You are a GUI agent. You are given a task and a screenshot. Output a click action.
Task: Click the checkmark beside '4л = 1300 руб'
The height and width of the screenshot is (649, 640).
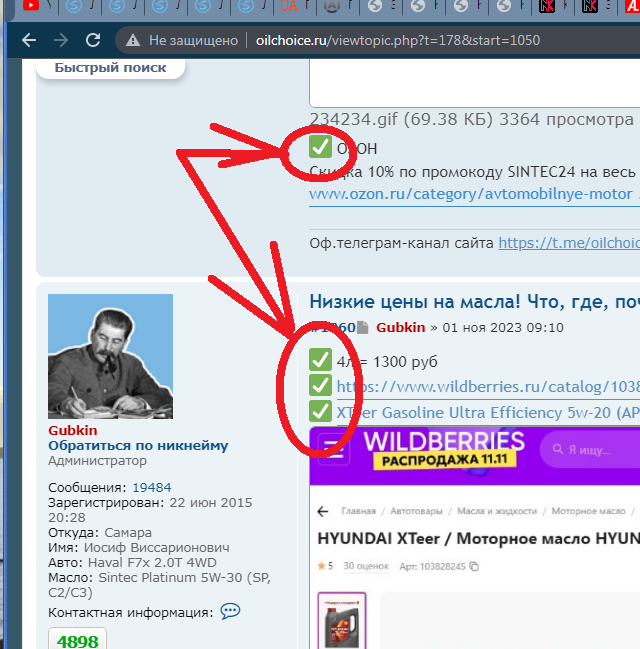[320, 360]
